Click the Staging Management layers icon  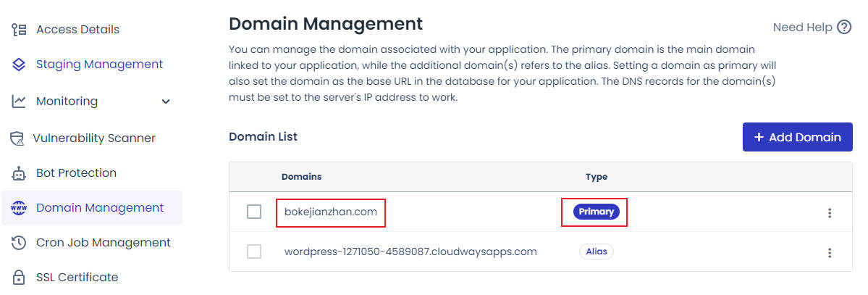20,65
